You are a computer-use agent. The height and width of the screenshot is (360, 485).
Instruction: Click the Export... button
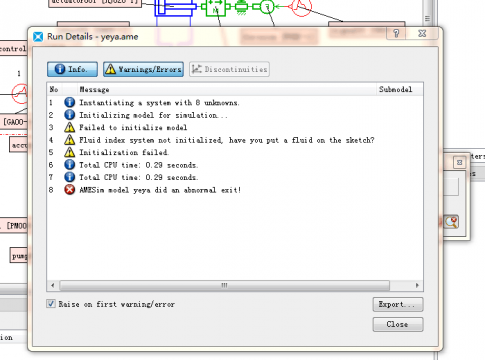pos(398,304)
